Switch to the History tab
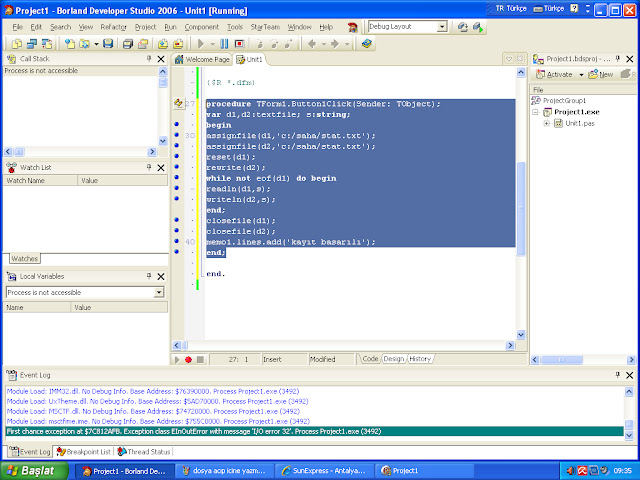The height and width of the screenshot is (480, 640). (420, 359)
